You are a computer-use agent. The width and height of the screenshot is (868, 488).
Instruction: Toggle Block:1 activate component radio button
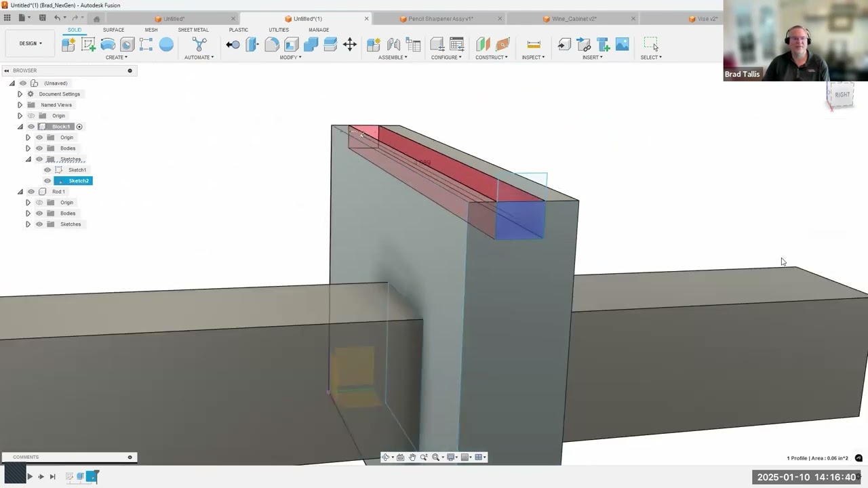coord(79,127)
